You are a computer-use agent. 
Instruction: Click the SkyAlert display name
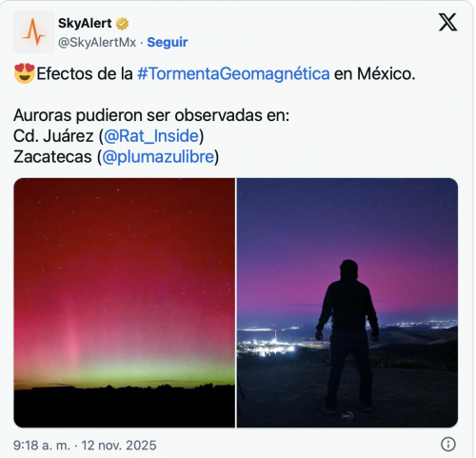pos(85,24)
